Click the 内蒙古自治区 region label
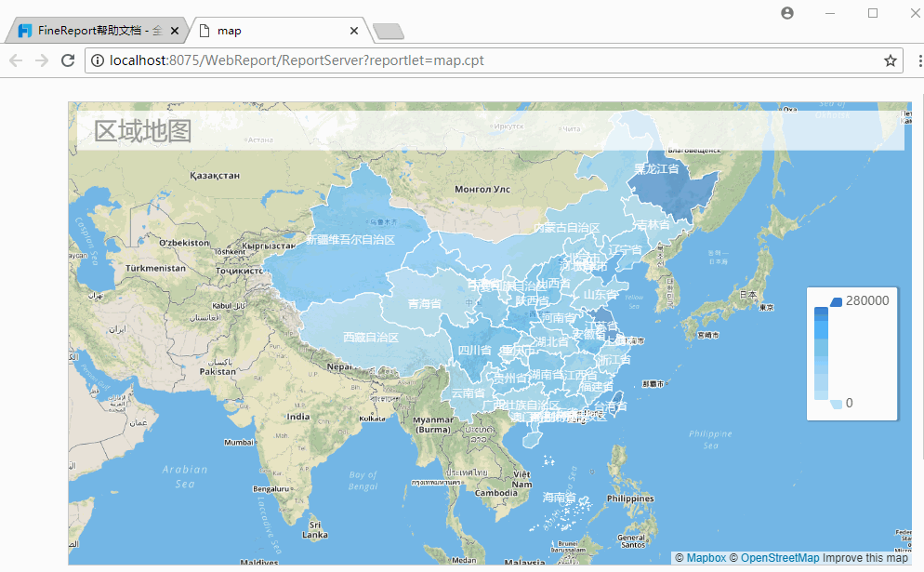The width and height of the screenshot is (924, 572). click(567, 228)
